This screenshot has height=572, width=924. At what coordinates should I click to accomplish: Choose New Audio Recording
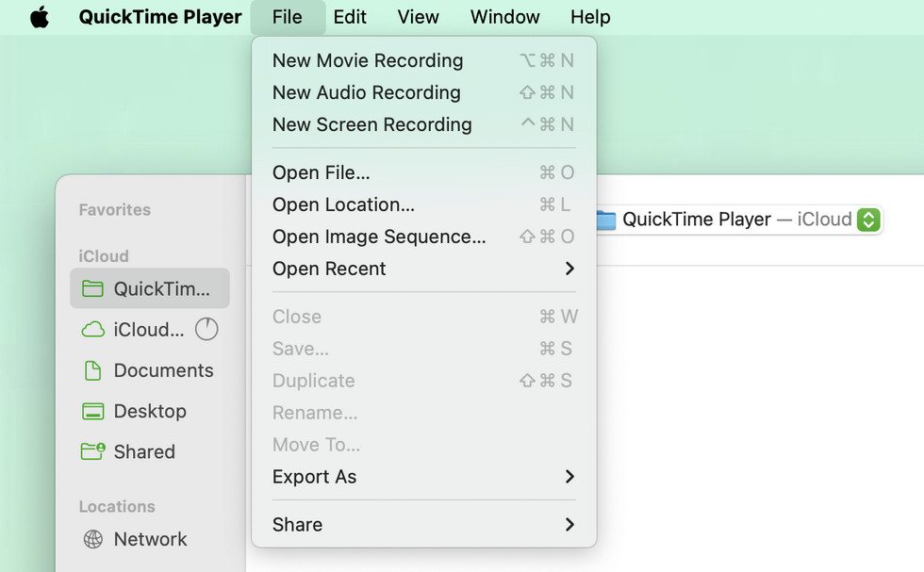coord(423,92)
